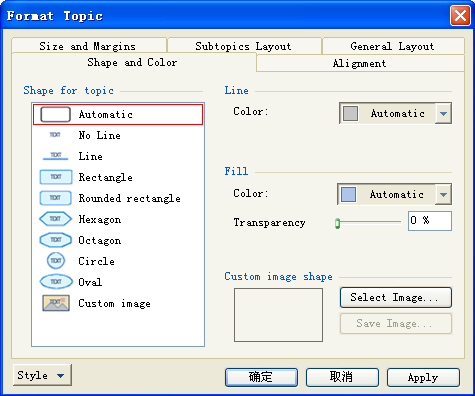Viewport: 475px width, 396px height.
Task: Click the 'Oval' list entry text
Action: pos(90,282)
